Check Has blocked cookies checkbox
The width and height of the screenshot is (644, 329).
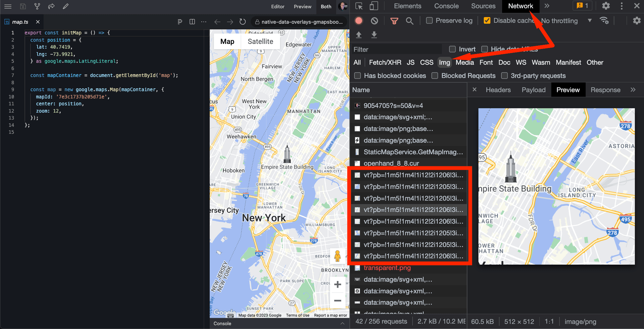tap(358, 76)
